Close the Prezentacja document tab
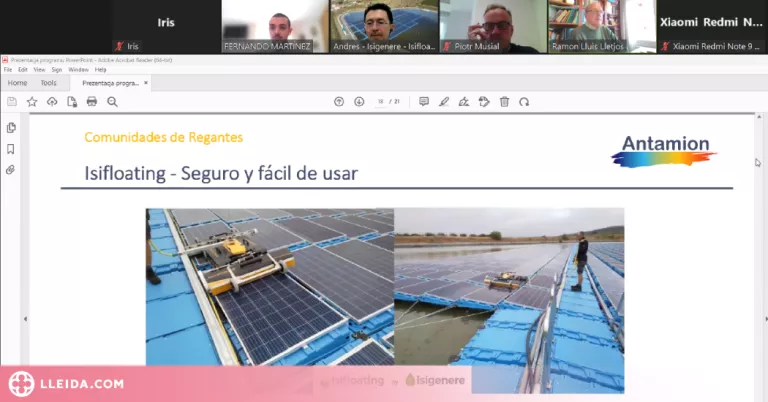The height and width of the screenshot is (402, 768). tap(145, 83)
